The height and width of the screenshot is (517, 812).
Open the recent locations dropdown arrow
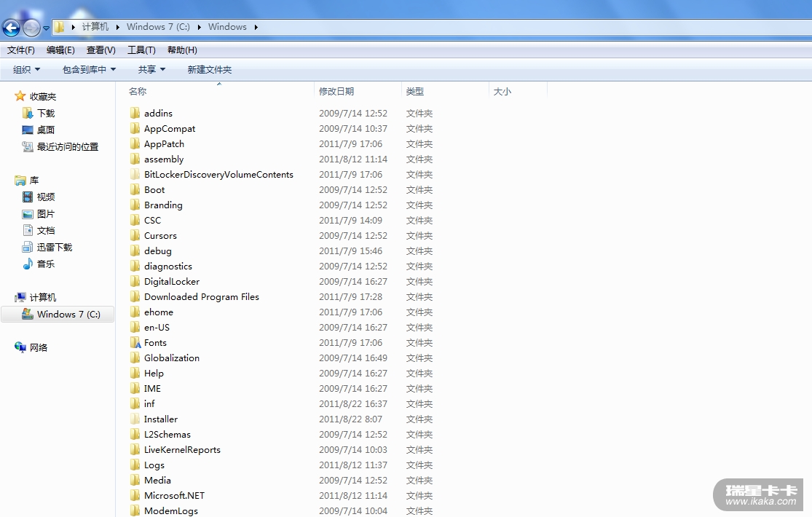[x=46, y=28]
